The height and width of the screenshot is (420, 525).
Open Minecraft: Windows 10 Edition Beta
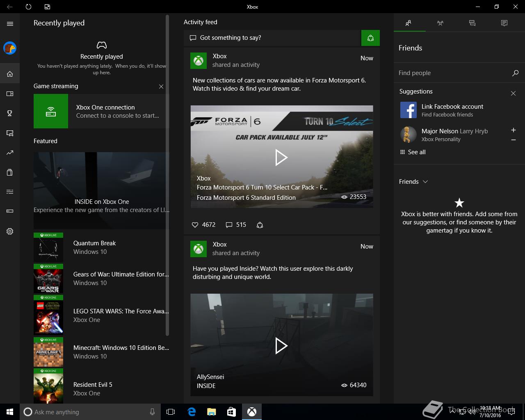tap(101, 352)
